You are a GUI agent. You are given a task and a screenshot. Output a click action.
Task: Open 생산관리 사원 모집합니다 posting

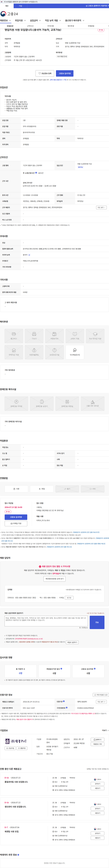tap(15, 807)
